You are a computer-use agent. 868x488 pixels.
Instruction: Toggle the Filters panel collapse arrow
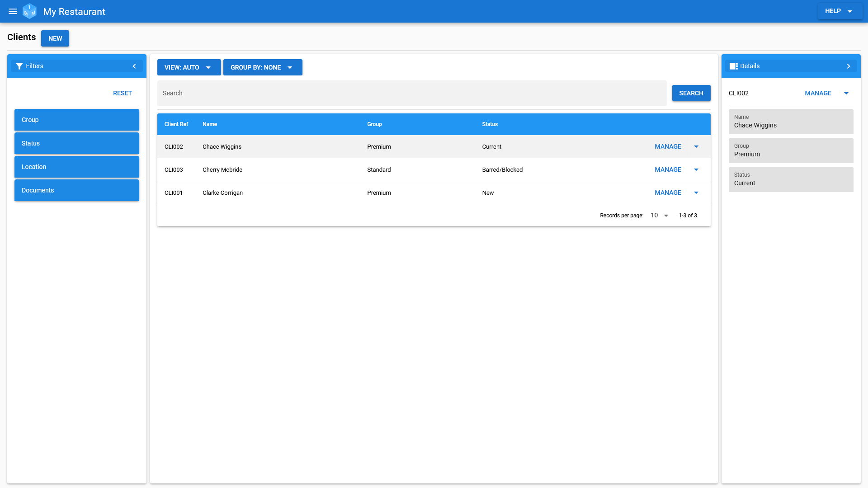click(x=134, y=66)
